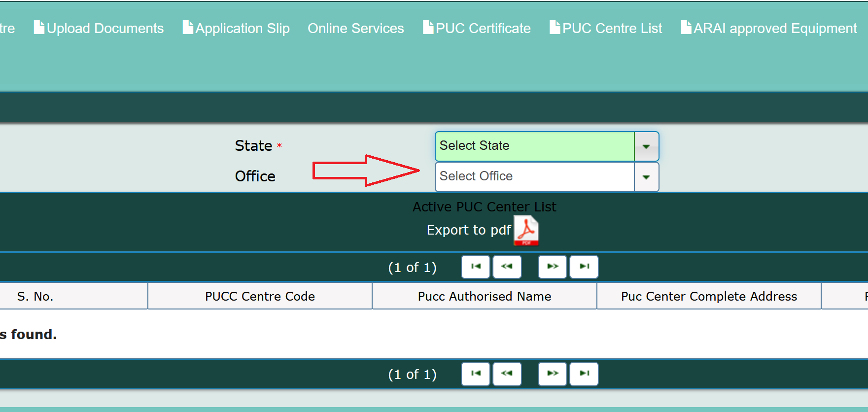Open the Application Slip menu item
This screenshot has height=412, width=868.
237,28
